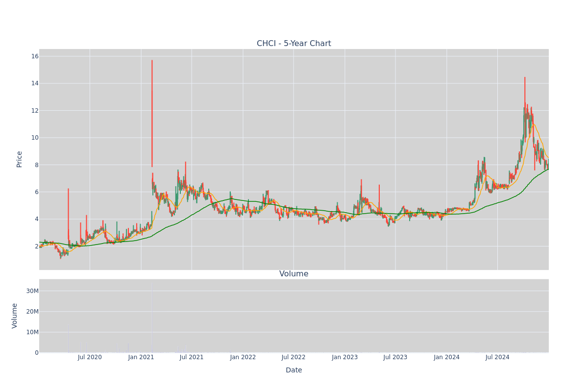Click the 'Jul 2021' x-axis tick label
This screenshot has height=392, width=588.
[x=192, y=357]
